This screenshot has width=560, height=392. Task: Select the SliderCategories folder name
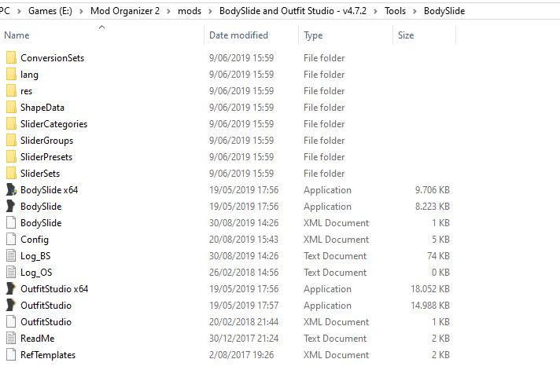(x=54, y=124)
